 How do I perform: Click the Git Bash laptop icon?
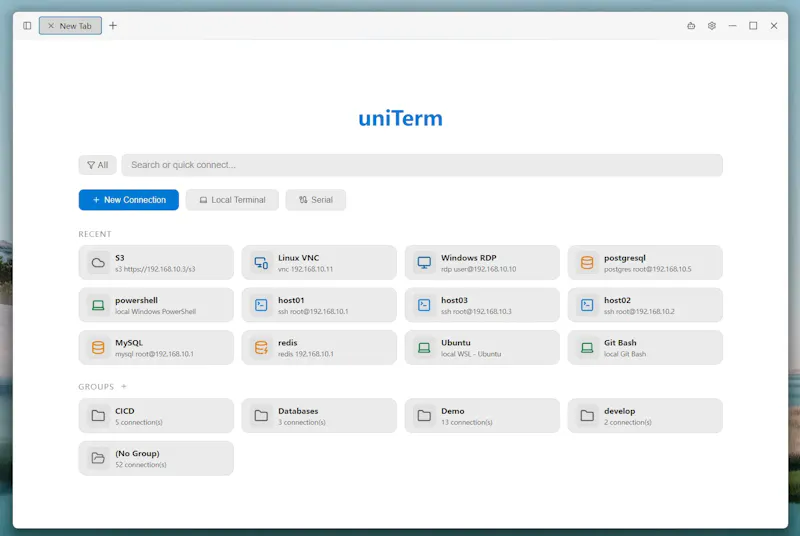point(587,347)
